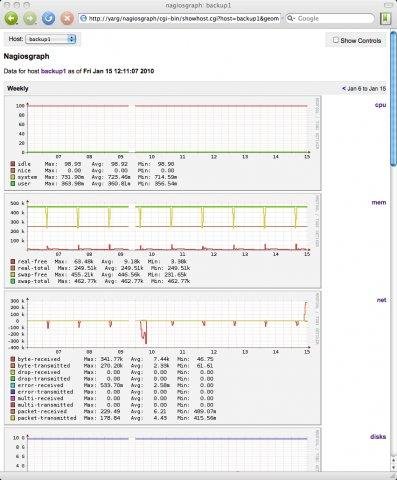Click the Weekly section heading
Image resolution: width=397 pixels, height=480 pixels.
click(x=18, y=89)
